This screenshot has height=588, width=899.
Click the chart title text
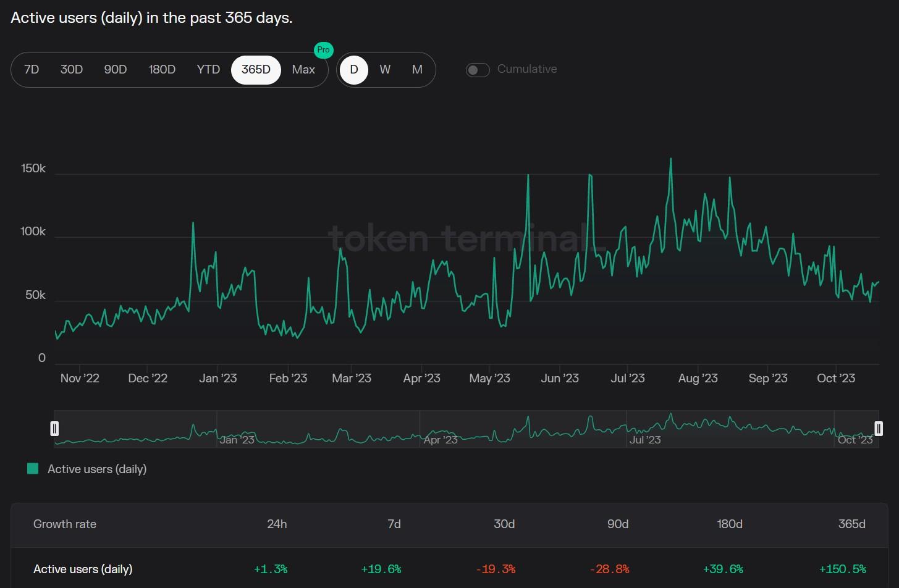(152, 18)
